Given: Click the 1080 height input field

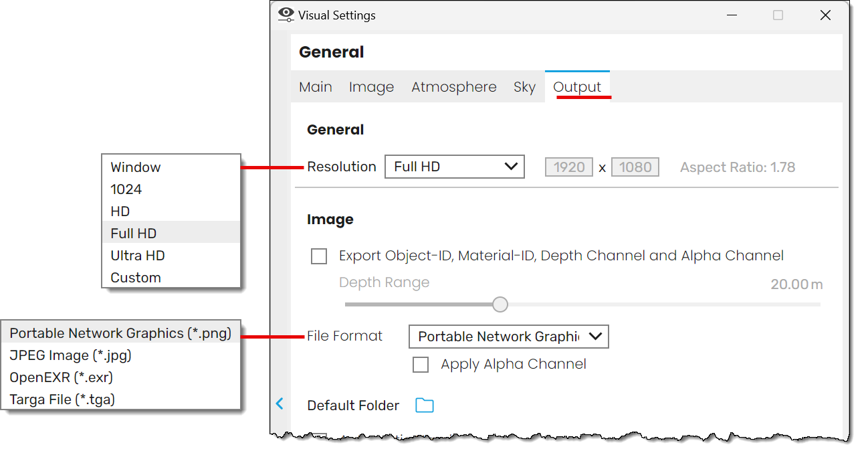Looking at the screenshot, I should 635,167.
